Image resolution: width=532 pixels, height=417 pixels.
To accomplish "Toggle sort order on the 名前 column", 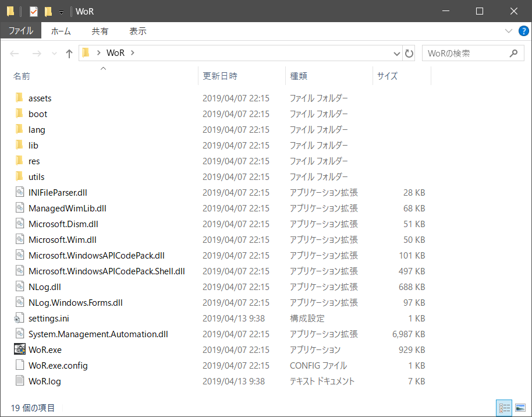I will (22, 76).
